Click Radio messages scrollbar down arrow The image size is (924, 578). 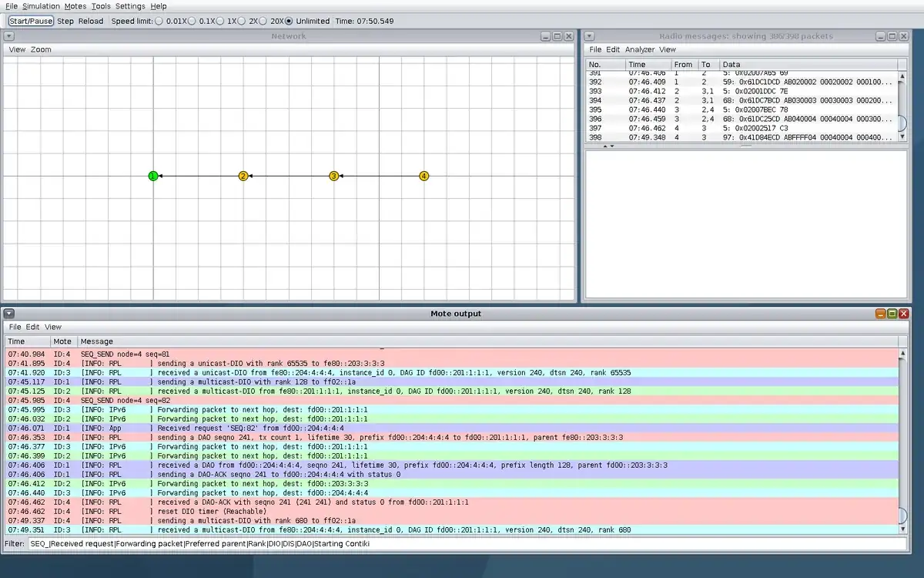[902, 136]
